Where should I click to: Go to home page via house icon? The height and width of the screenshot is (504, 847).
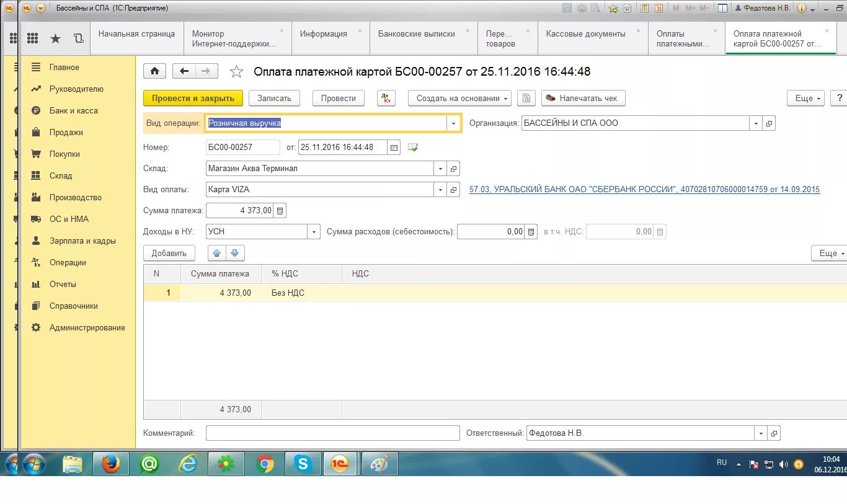[x=154, y=71]
